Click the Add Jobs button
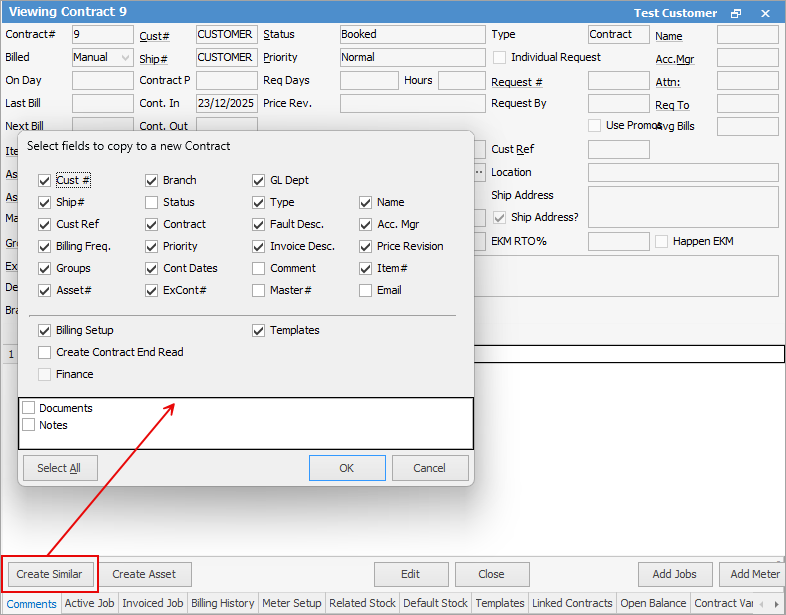The width and height of the screenshot is (786, 615). coord(675,574)
